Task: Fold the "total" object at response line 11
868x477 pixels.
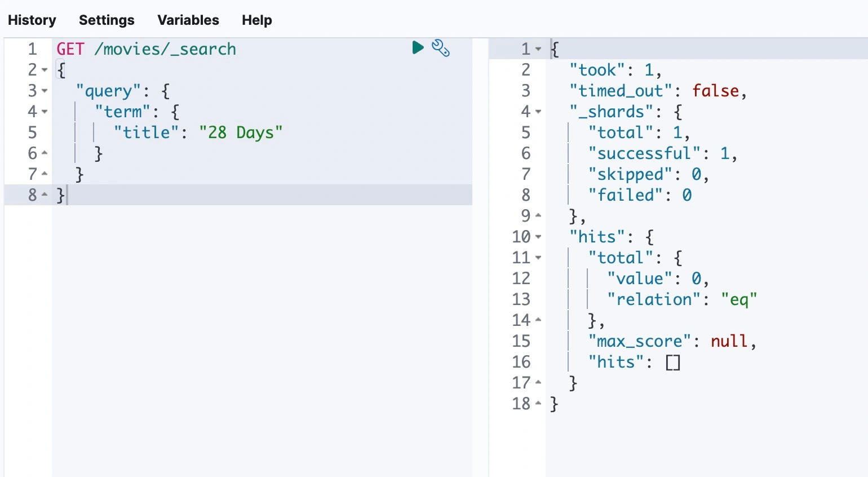Action: (x=538, y=258)
